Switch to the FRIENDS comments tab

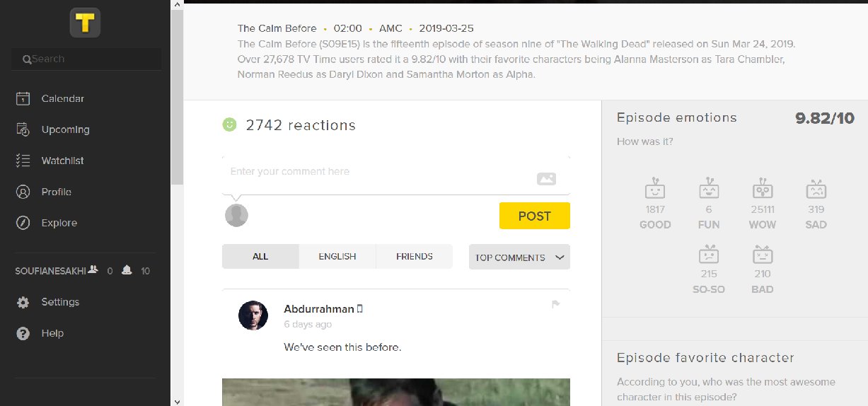(415, 257)
